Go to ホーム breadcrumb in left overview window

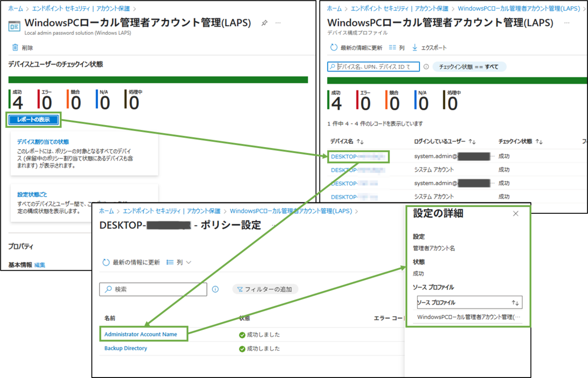pos(15,9)
